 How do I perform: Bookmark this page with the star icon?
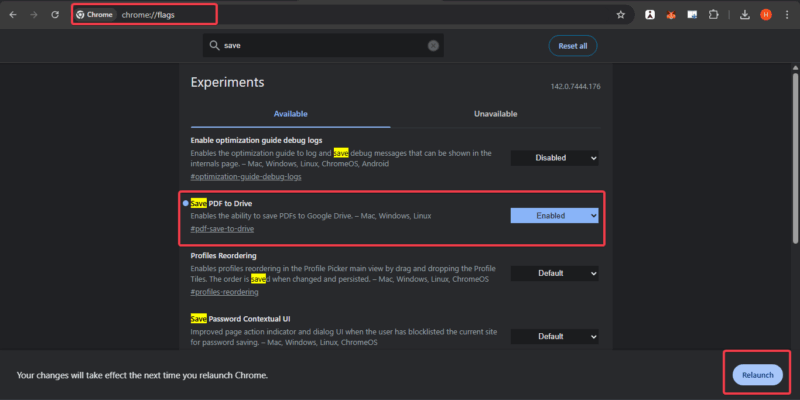tap(621, 15)
